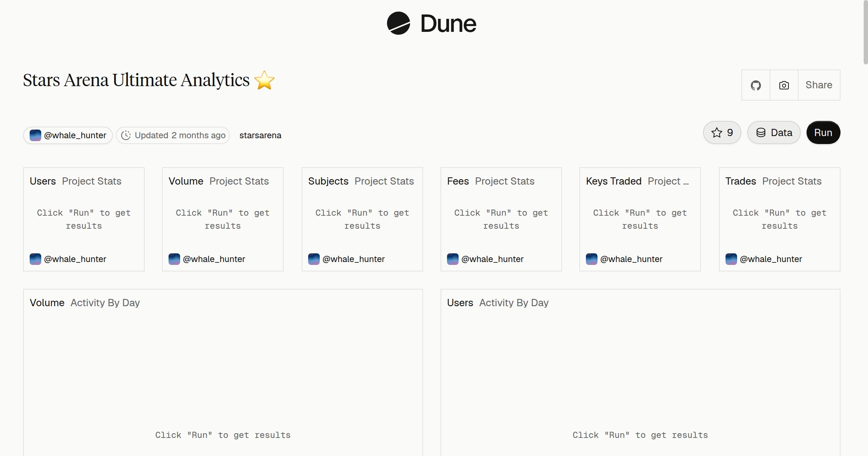Viewport: 868px width, 456px height.
Task: Click @whale_hunter in the Users stats card
Action: (75, 259)
